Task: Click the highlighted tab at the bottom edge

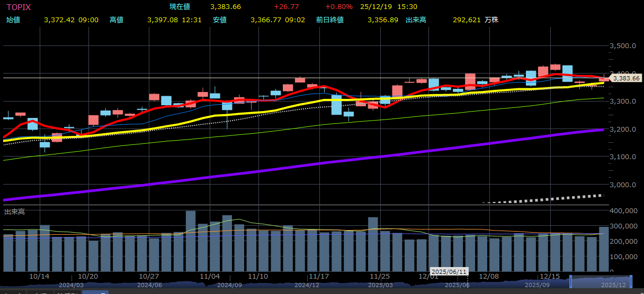Action: (x=95, y=292)
